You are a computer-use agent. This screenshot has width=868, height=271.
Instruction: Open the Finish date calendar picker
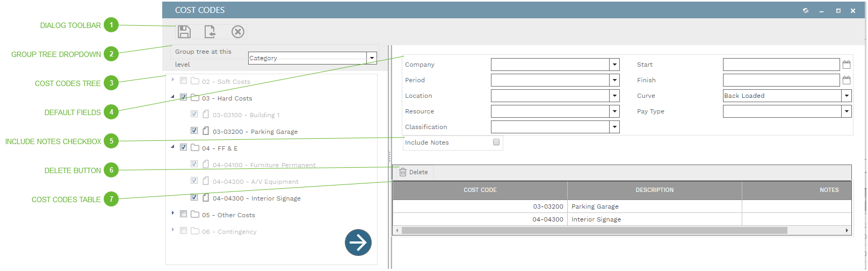click(847, 80)
